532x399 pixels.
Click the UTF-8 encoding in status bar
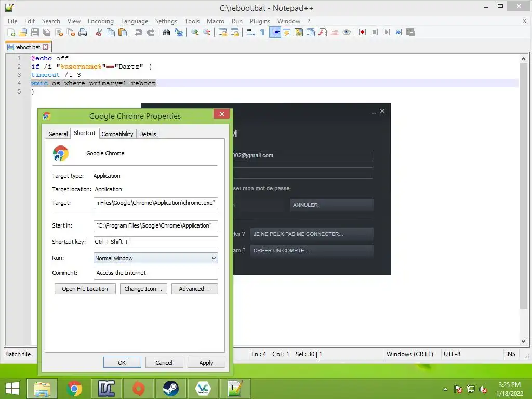point(452,354)
